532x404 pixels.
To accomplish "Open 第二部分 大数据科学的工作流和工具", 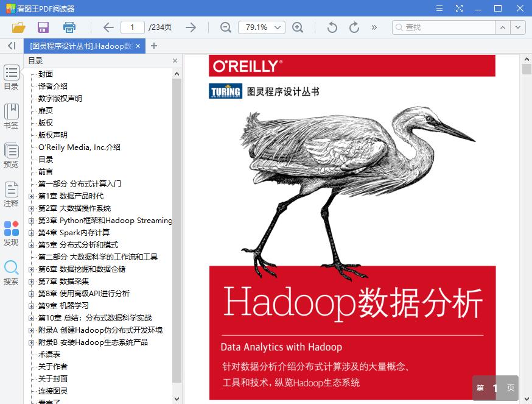I will pos(98,257).
